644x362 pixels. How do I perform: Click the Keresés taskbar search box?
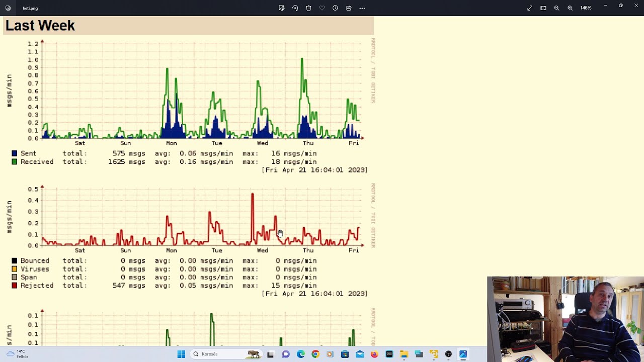click(x=226, y=354)
